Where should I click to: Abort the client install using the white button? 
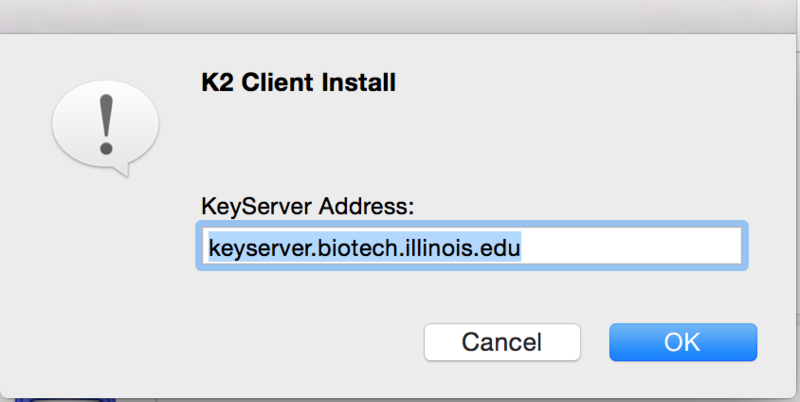(x=501, y=342)
